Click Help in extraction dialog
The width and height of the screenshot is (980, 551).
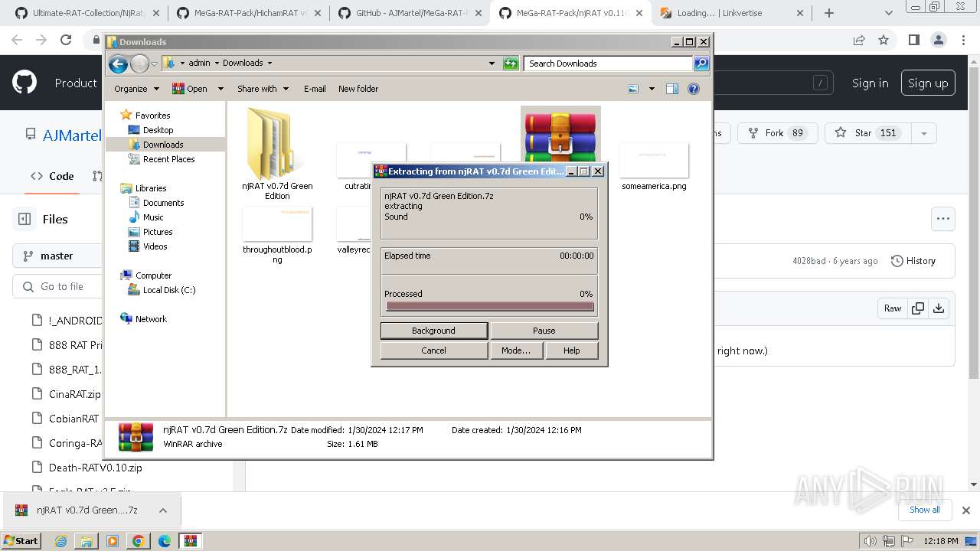[x=572, y=350]
